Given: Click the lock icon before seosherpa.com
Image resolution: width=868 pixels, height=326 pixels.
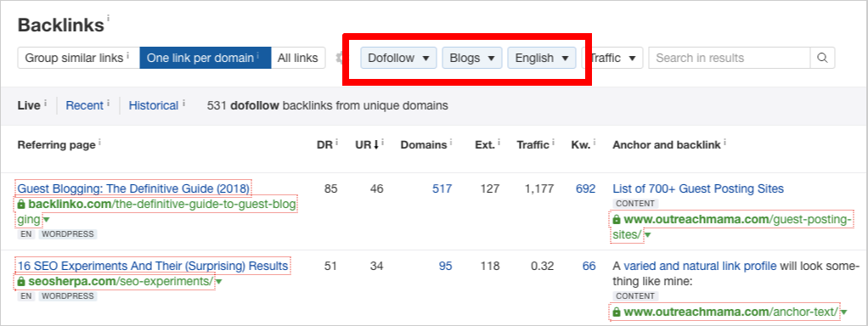Looking at the screenshot, I should click(21, 282).
